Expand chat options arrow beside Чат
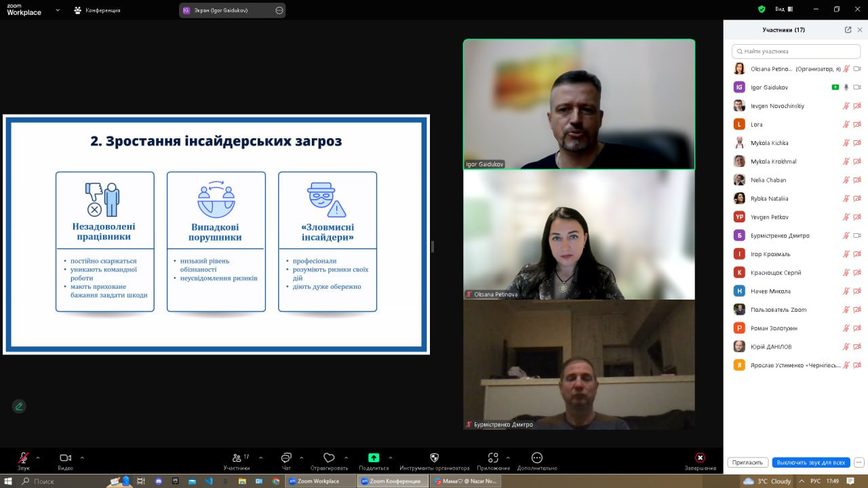 point(301,457)
